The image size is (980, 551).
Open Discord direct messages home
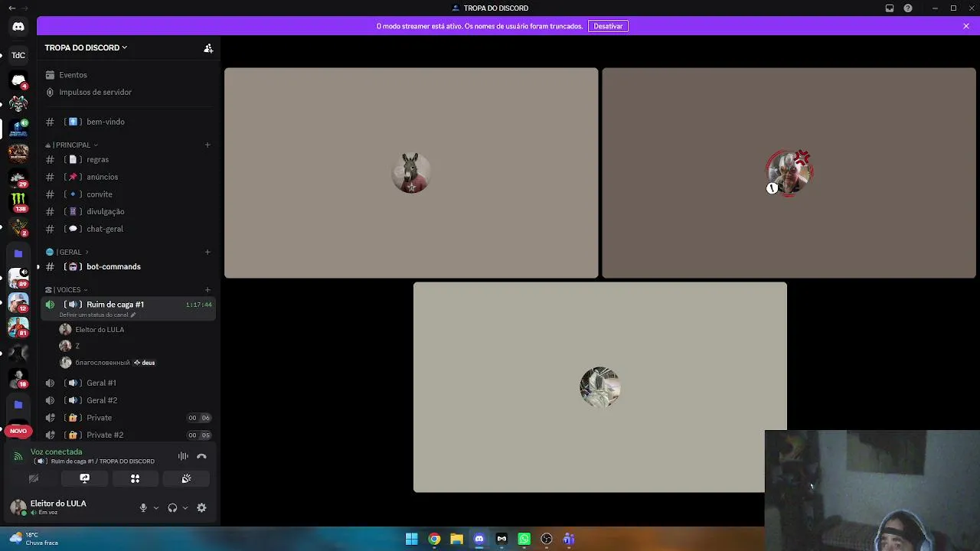click(x=18, y=26)
